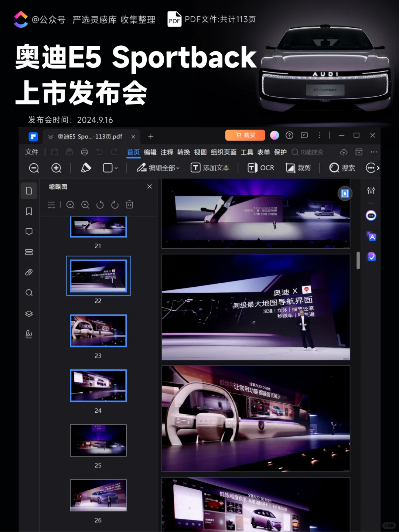
Task: Click the redo arrow icon
Action: click(114, 152)
